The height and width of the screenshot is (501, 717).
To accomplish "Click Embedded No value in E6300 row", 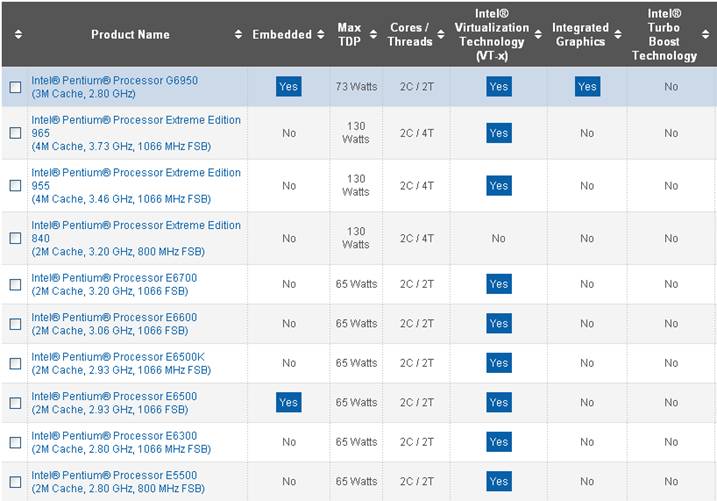I will (289, 442).
